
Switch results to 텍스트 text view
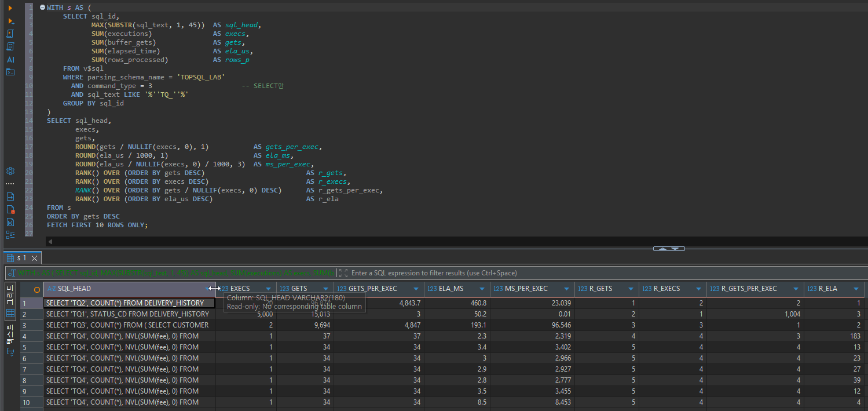[x=10, y=334]
